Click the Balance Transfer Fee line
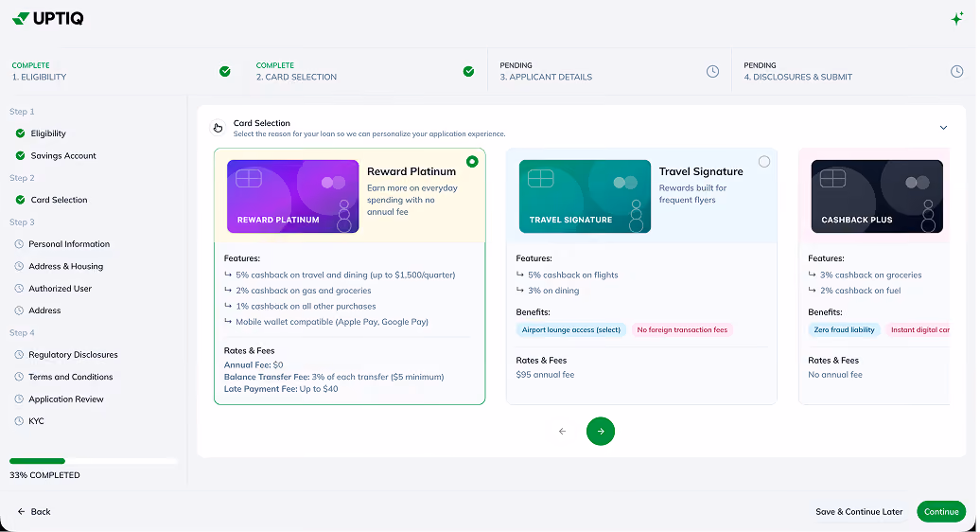This screenshot has height=532, width=980. click(x=334, y=377)
